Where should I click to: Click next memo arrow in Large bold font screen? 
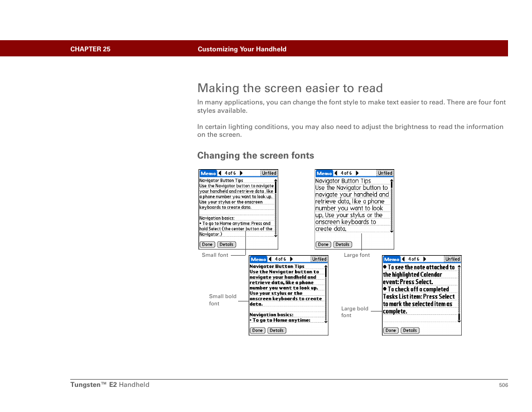(425, 259)
